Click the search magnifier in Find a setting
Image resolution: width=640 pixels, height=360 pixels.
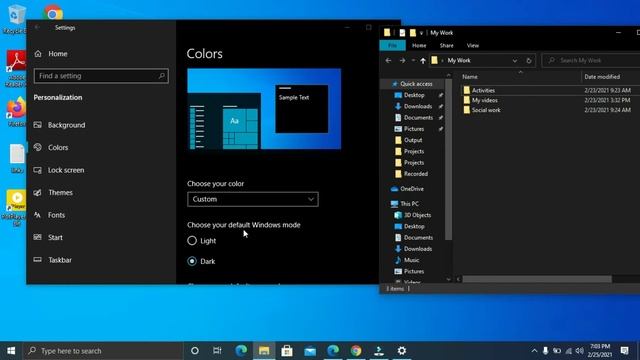pyautogui.click(x=162, y=76)
